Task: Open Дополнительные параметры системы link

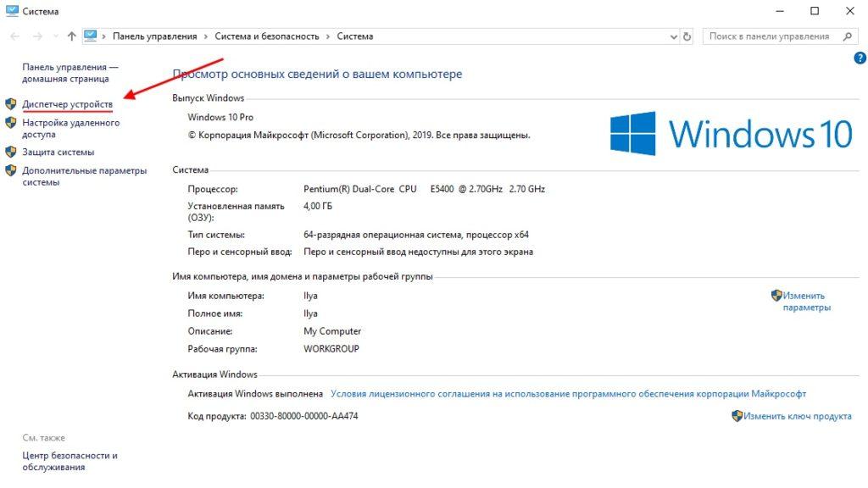Action: 84,176
